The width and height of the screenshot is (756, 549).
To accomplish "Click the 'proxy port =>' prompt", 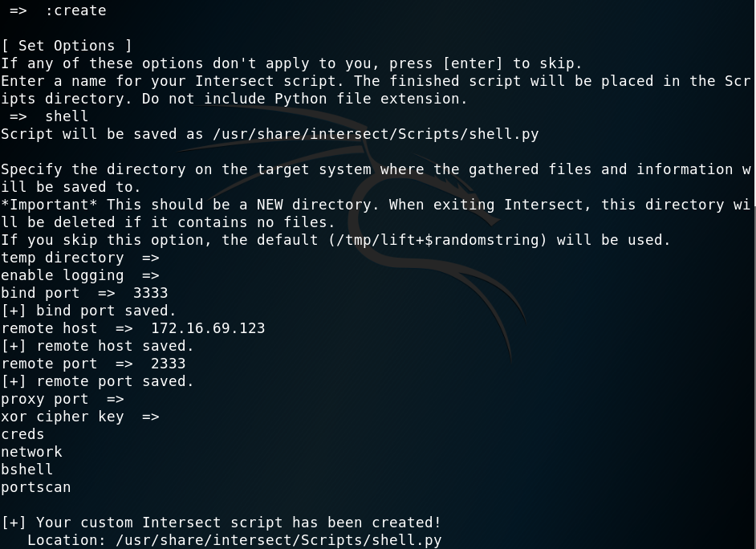I will 63,399.
